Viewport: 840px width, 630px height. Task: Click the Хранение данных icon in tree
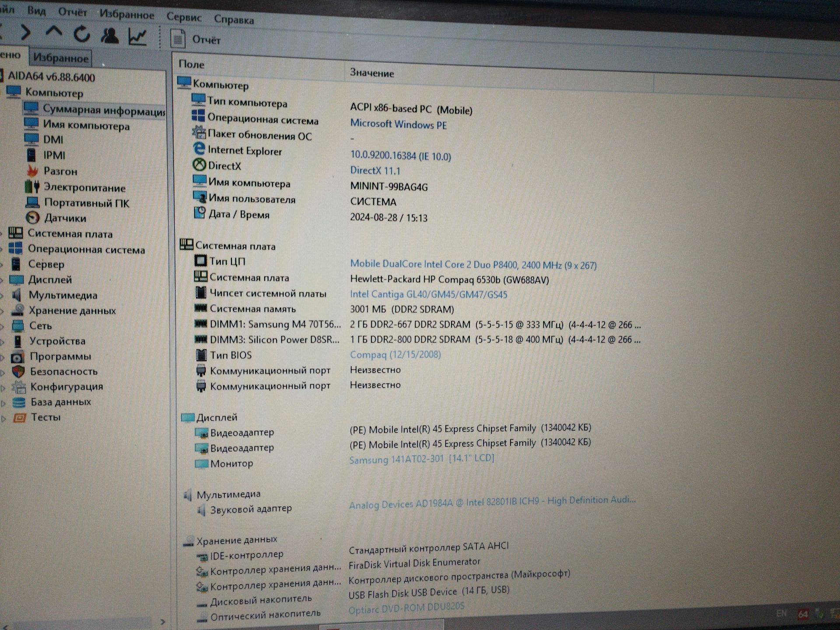pyautogui.click(x=18, y=310)
